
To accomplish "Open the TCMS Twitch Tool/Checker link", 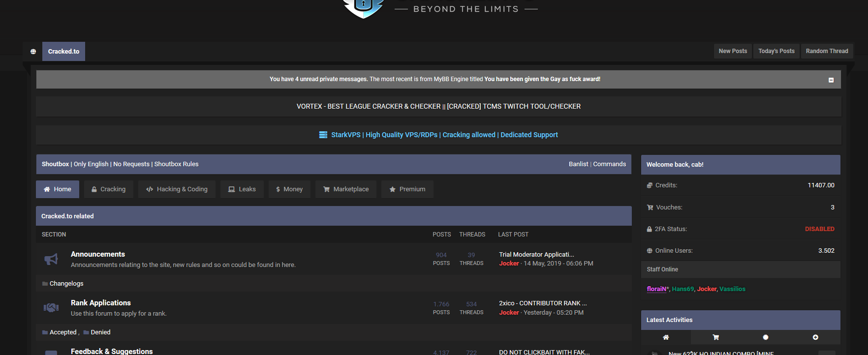I will click(514, 106).
